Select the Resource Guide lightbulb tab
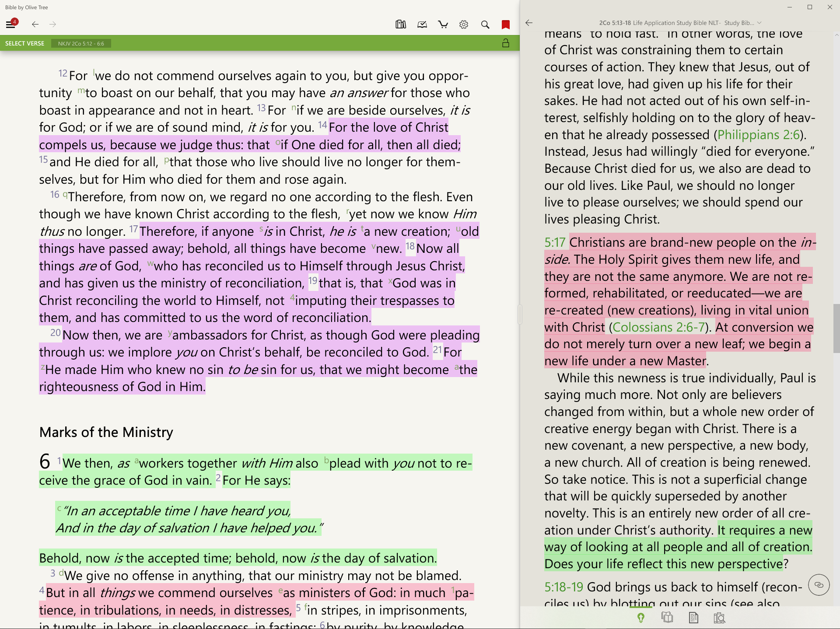840x629 pixels. pyautogui.click(x=641, y=618)
